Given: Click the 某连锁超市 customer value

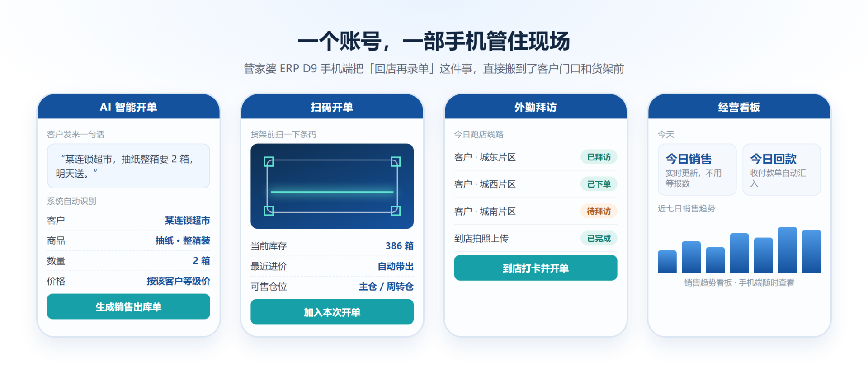Looking at the screenshot, I should pyautogui.click(x=187, y=220).
